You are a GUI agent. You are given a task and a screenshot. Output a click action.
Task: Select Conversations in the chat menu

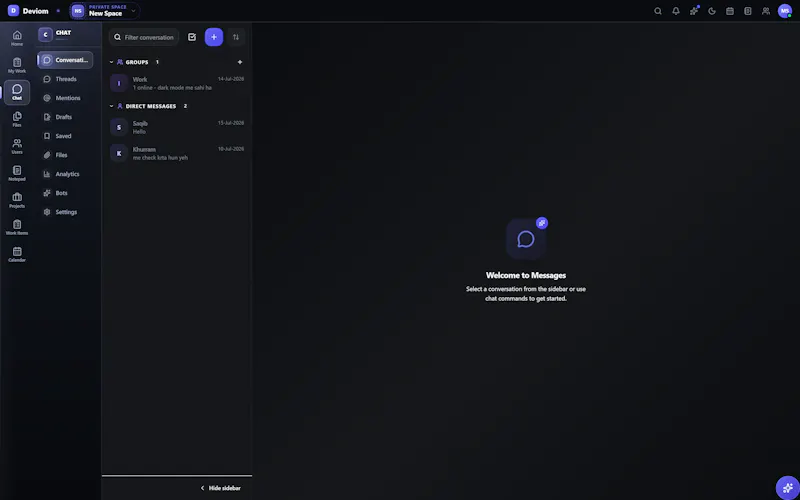click(65, 60)
